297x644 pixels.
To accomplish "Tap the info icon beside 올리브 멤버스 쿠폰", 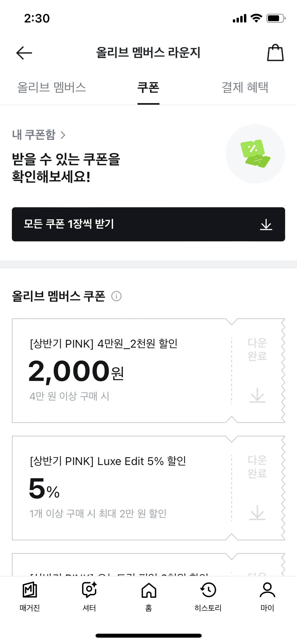I will [x=116, y=296].
